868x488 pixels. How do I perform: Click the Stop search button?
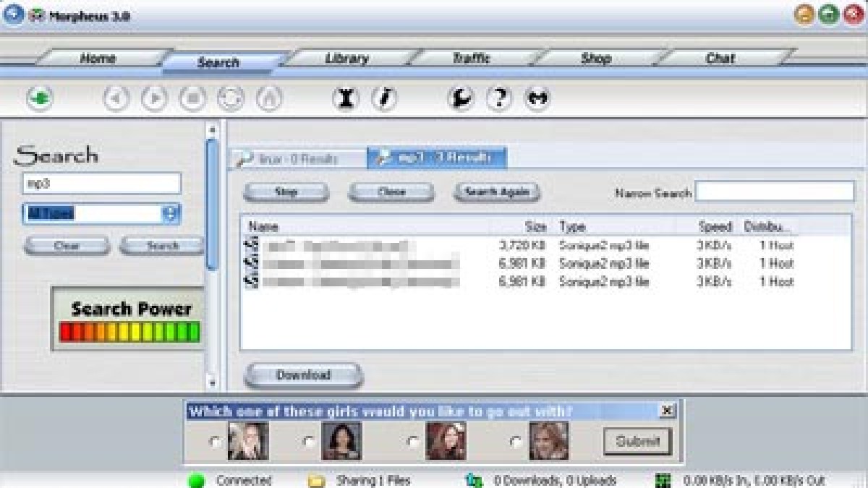[286, 192]
